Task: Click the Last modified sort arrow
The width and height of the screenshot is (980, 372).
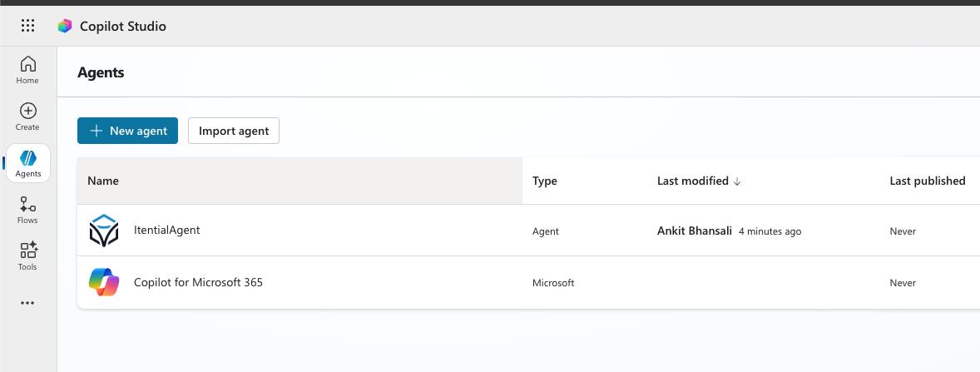Action: [x=737, y=181]
